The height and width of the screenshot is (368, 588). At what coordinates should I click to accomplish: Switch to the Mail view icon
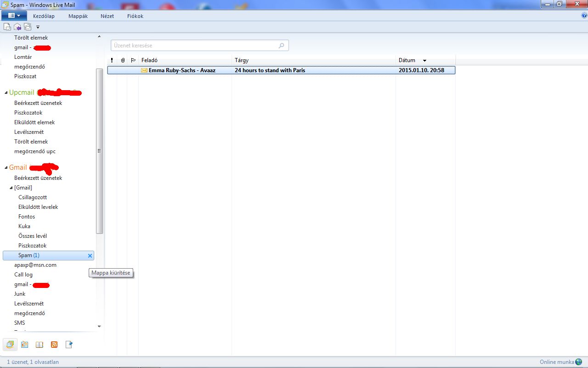pyautogui.click(x=10, y=344)
